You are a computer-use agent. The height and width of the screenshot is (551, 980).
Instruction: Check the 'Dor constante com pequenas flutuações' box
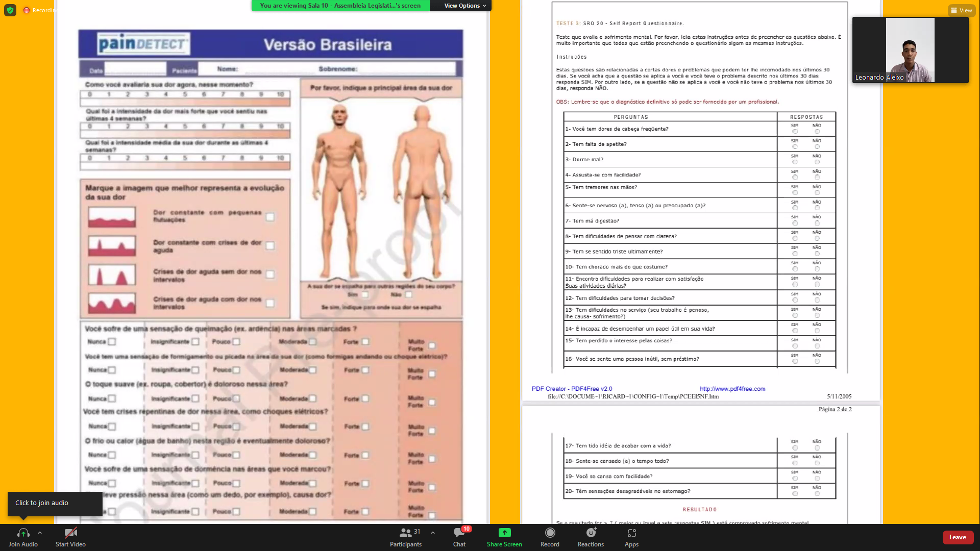pyautogui.click(x=270, y=217)
